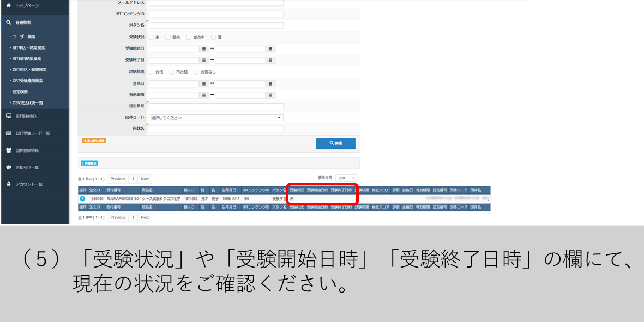Click the cyan 詳細表示 button
The height and width of the screenshot is (322, 644).
(89, 163)
